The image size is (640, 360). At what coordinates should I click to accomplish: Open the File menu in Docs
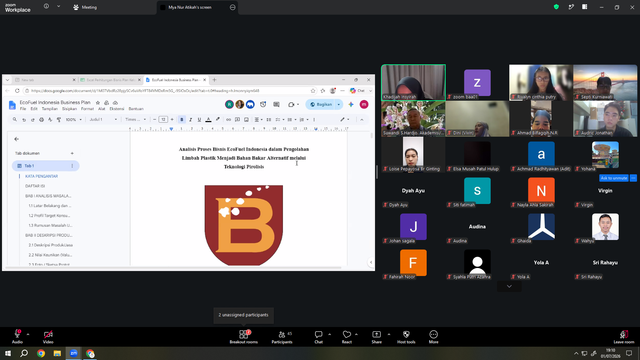(x=23, y=109)
